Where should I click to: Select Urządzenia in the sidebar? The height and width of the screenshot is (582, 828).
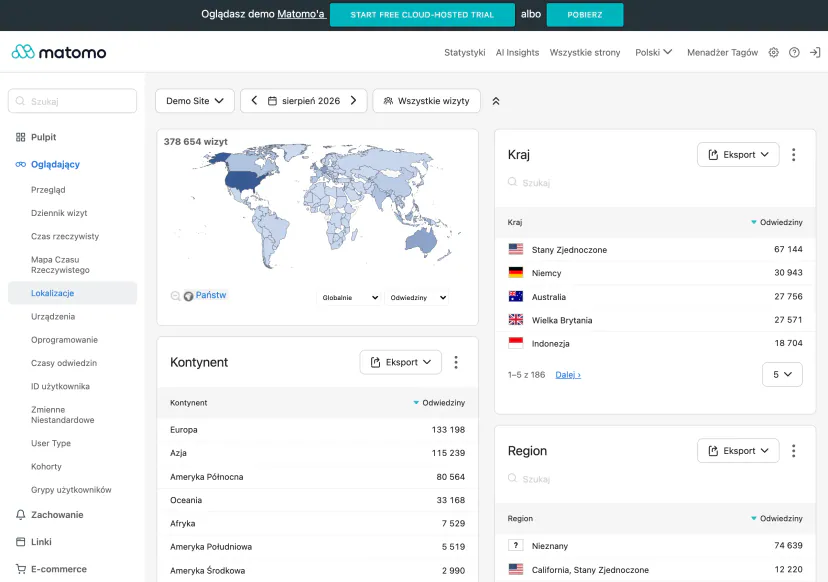tap(53, 316)
